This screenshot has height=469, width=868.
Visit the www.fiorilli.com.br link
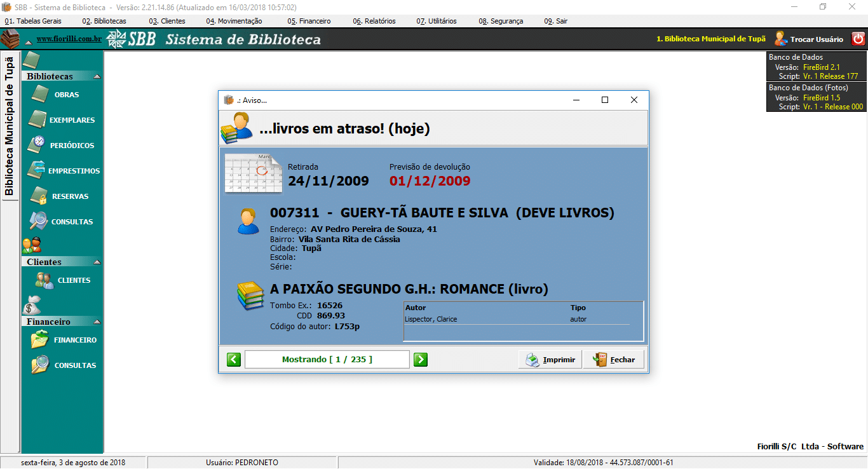tap(69, 39)
